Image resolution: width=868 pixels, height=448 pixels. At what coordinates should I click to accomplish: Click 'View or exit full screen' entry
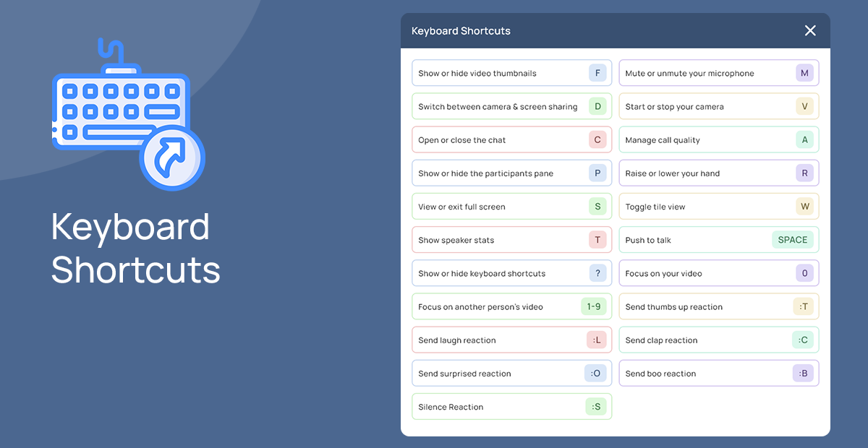click(461, 207)
